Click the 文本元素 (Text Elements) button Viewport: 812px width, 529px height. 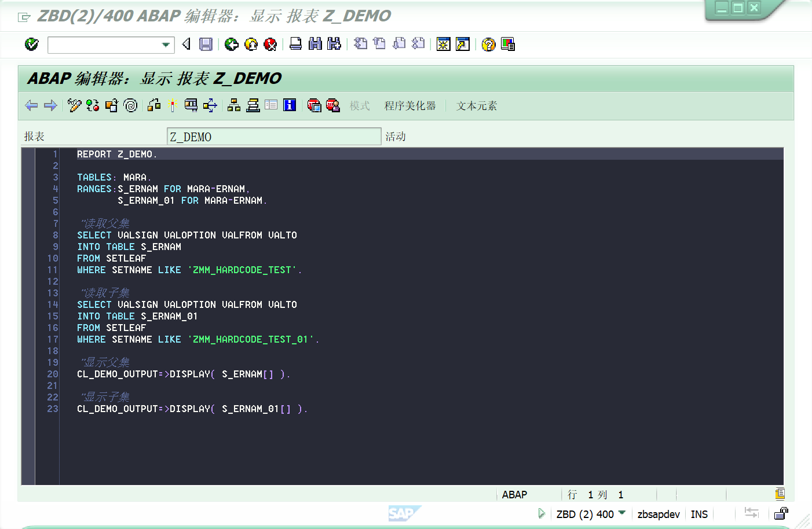point(476,106)
